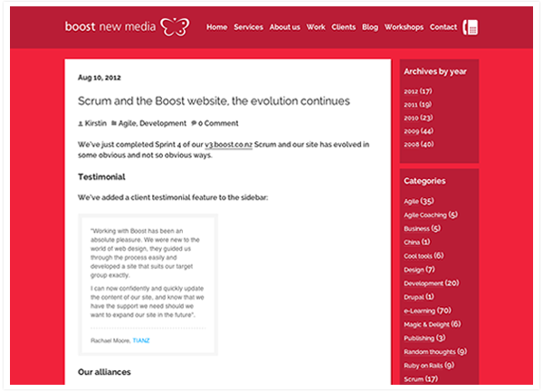Select Agile Coaching (5) category
543x392 pixels.
431,215
